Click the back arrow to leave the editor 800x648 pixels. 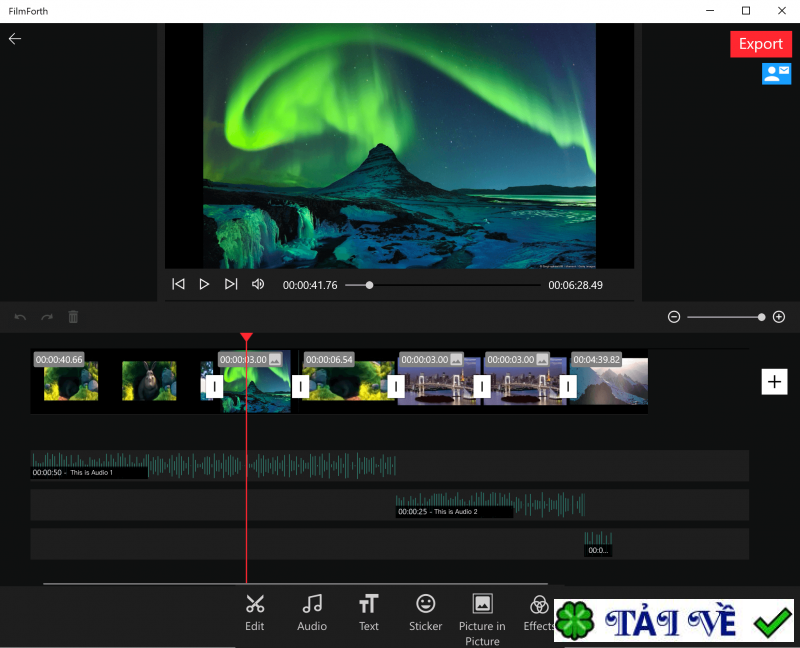pos(15,39)
